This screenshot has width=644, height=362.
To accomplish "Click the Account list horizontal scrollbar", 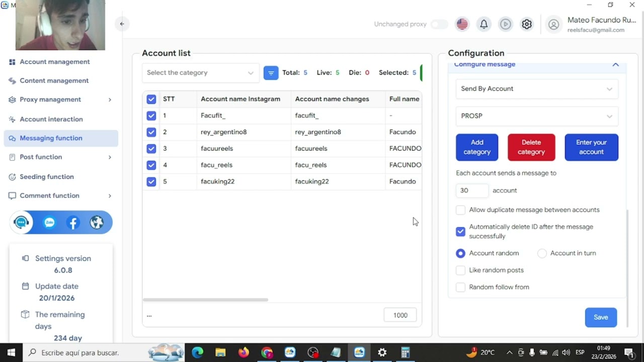I will pyautogui.click(x=205, y=300).
